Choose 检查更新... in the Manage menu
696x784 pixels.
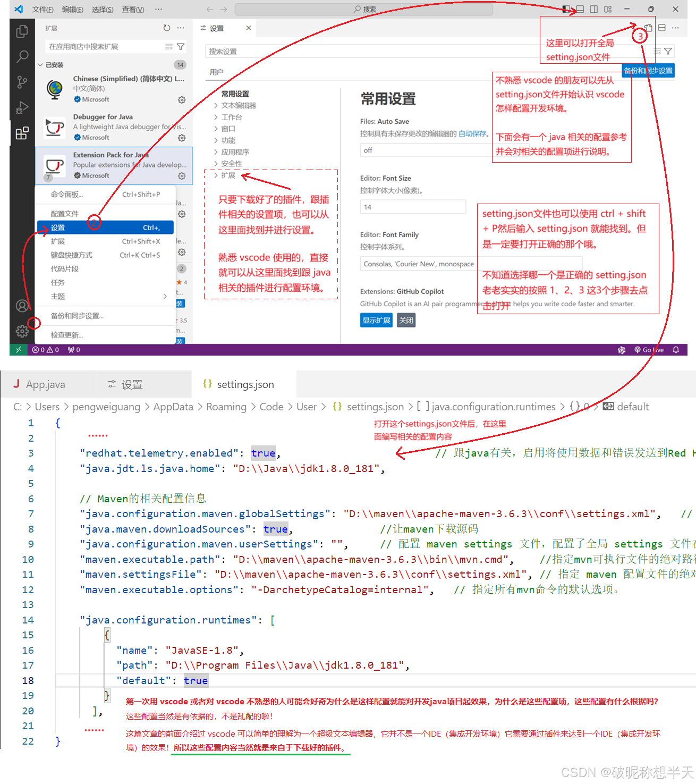coord(105,335)
